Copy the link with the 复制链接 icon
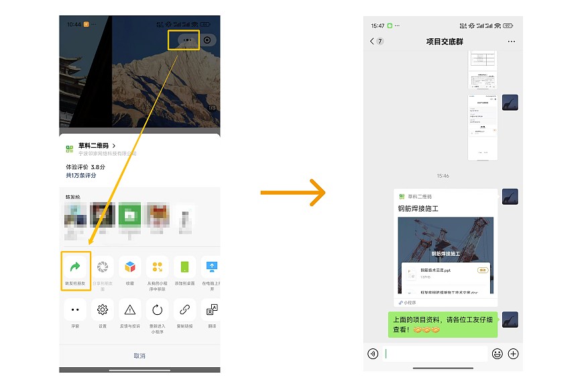588x388 pixels. (x=185, y=310)
